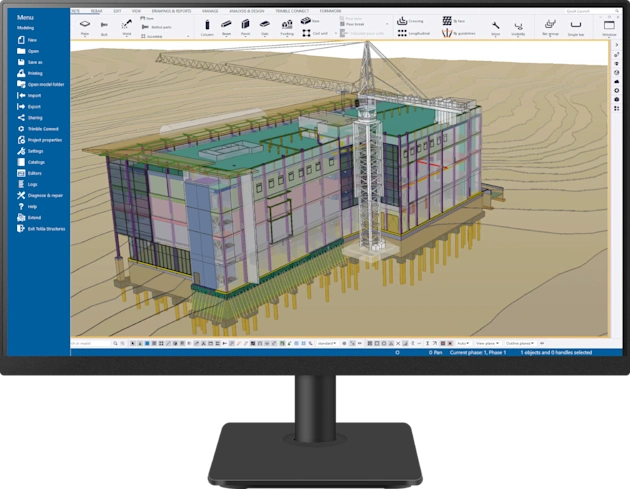The height and width of the screenshot is (489, 630).
Task: Select the Plate tool in the ribbon
Action: (85, 27)
